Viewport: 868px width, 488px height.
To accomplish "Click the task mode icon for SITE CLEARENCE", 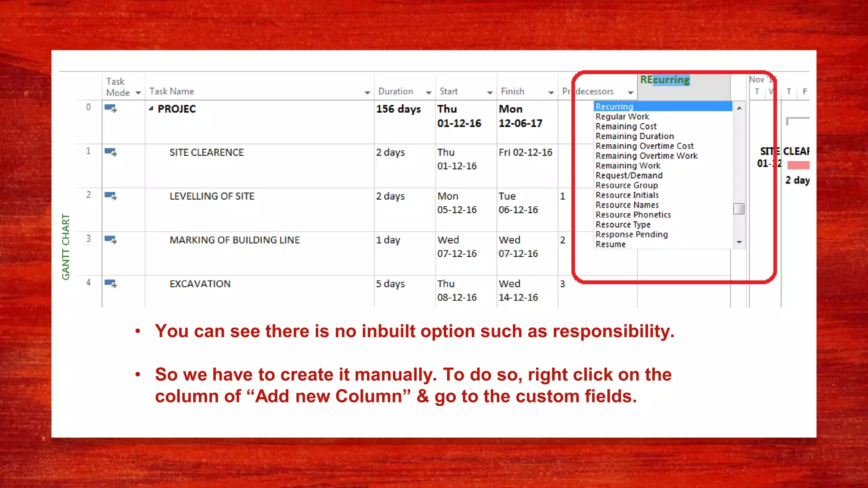I will [x=111, y=152].
